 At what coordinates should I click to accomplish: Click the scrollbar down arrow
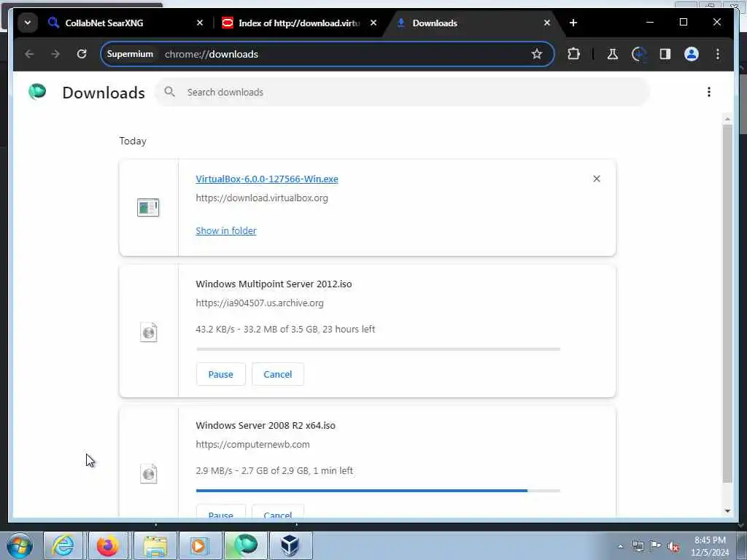coord(727,511)
